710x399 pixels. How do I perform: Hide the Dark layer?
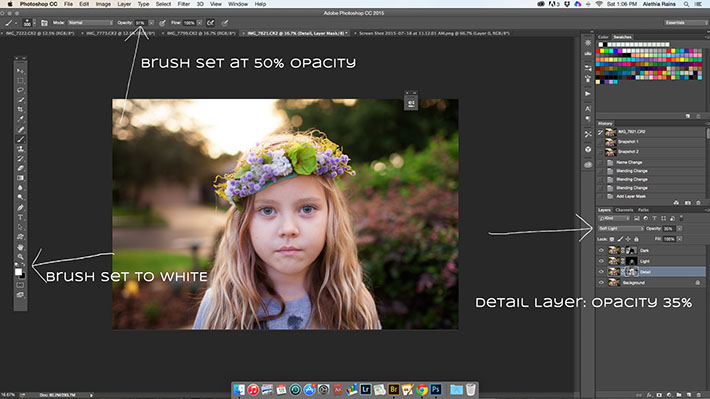tap(601, 250)
